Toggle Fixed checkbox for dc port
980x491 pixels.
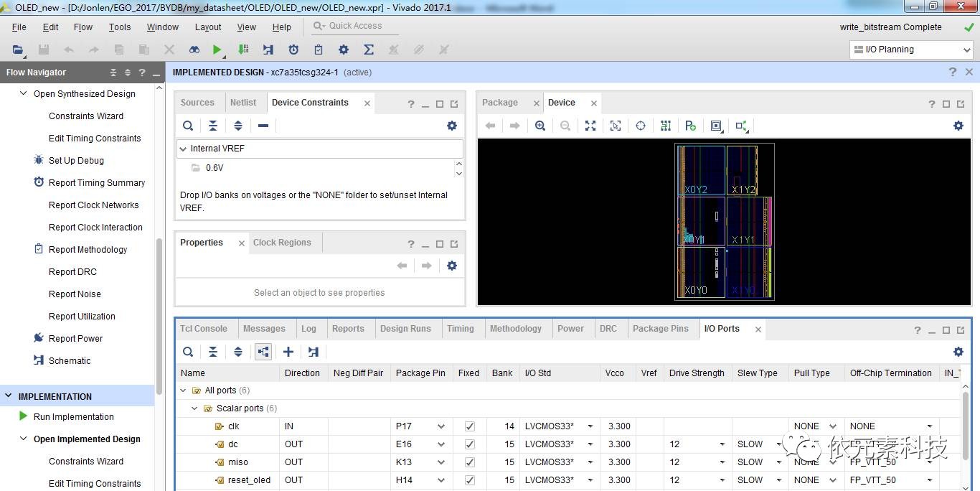tap(469, 444)
